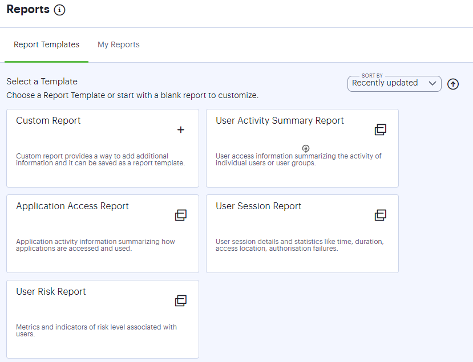The width and height of the screenshot is (473, 362).
Task: Click the template icon on User Activity Summary Report
Action: coord(380,130)
